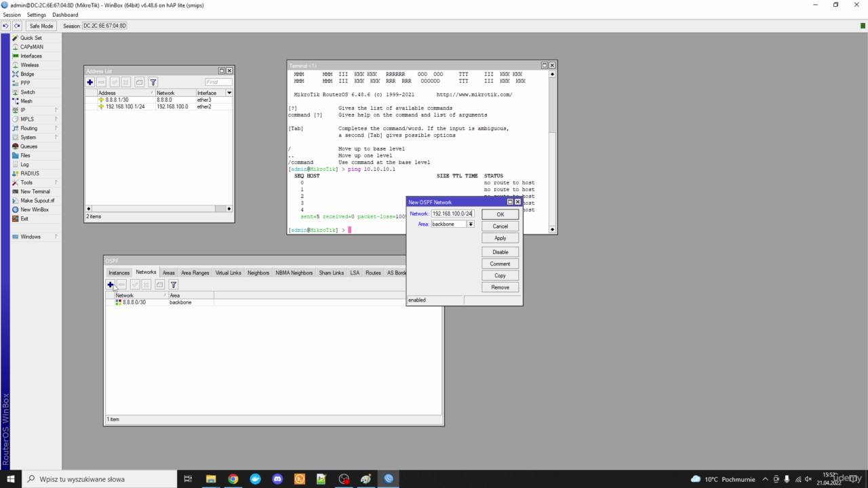Click Comment button in OSPF dialog
868x488 pixels.
(500, 264)
